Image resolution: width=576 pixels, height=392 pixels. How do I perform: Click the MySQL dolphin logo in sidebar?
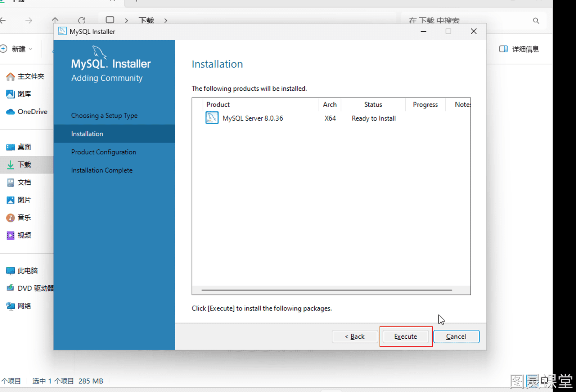[99, 52]
